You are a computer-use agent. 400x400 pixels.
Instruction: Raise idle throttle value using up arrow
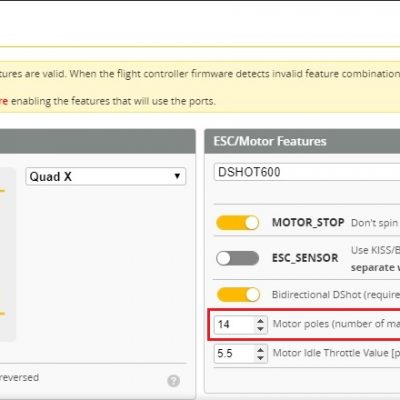click(260, 349)
